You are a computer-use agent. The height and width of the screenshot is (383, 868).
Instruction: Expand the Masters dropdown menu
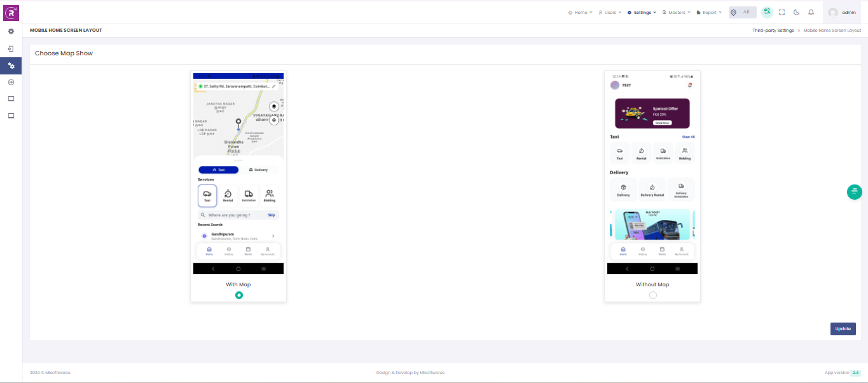[676, 12]
